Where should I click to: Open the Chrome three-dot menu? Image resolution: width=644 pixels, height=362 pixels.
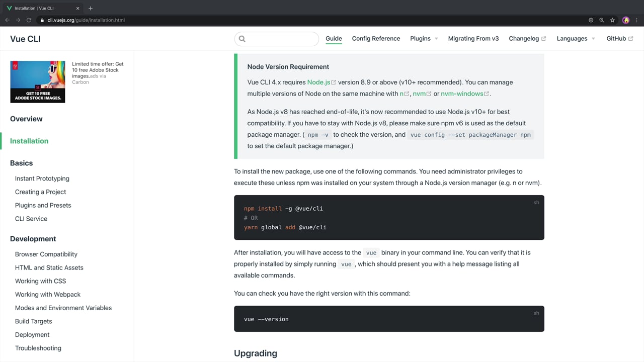(x=637, y=20)
